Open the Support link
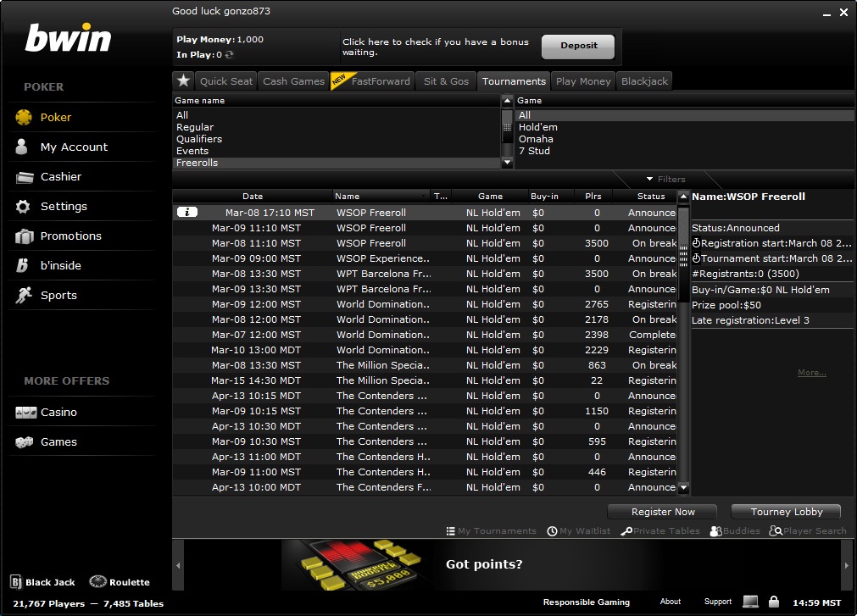 pos(718,602)
